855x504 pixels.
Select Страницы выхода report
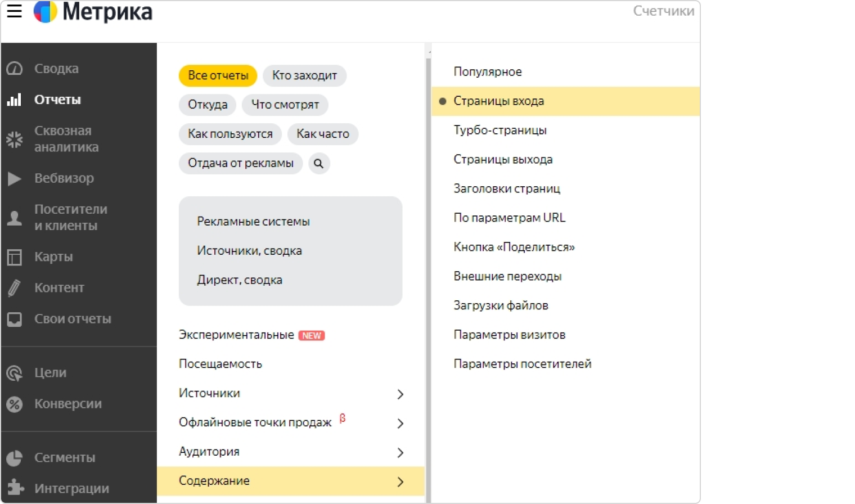(x=503, y=160)
